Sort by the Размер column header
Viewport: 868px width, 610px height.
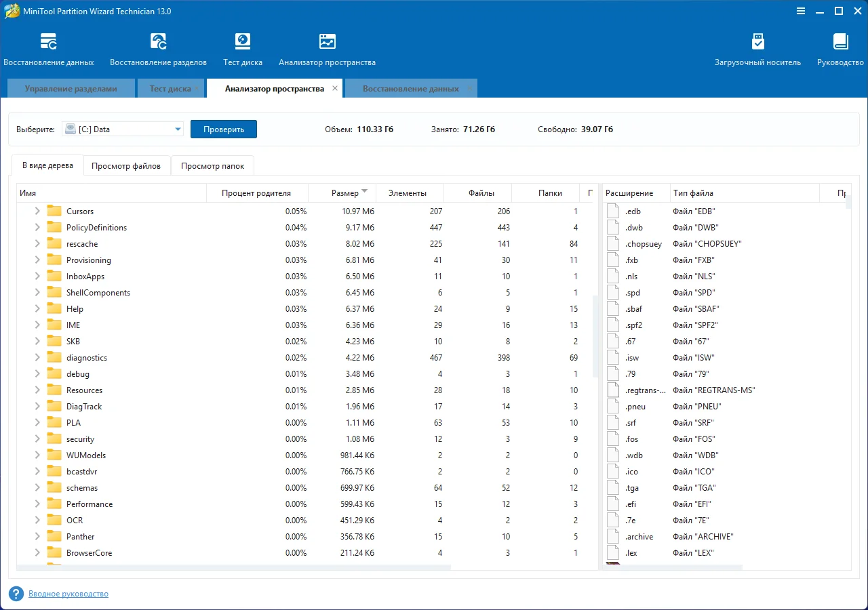(344, 193)
